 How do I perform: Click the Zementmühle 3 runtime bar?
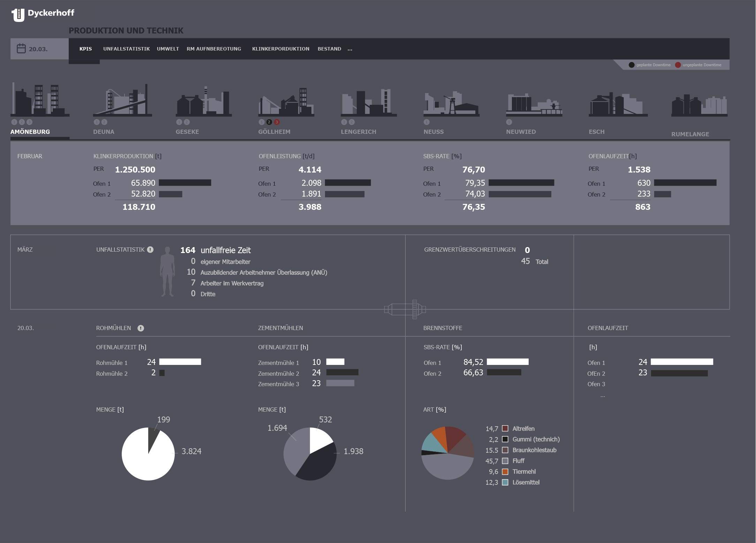click(x=340, y=383)
